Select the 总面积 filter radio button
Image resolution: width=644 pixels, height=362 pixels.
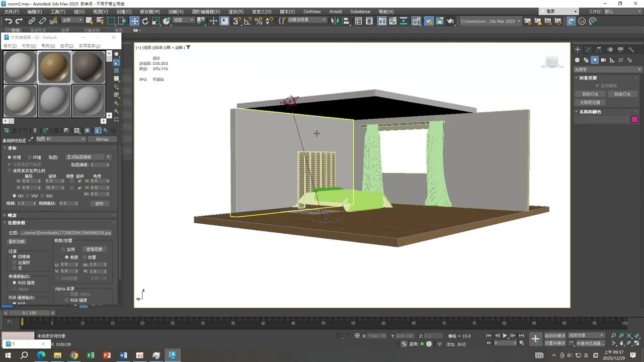15,262
